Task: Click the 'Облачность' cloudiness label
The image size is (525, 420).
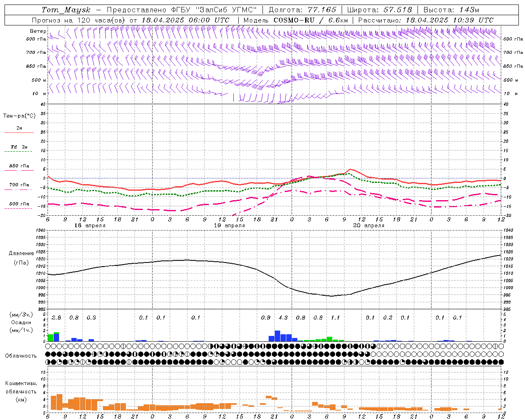Action: (x=21, y=356)
